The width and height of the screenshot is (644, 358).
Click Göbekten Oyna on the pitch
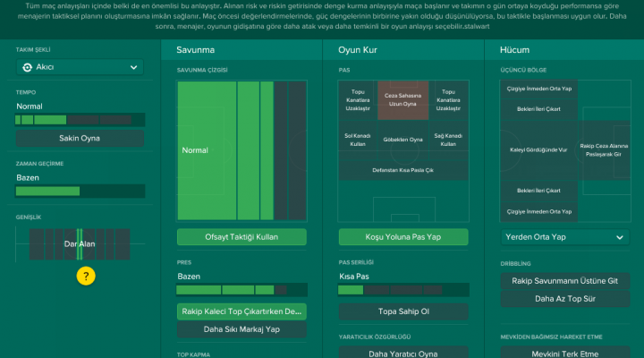click(x=402, y=141)
